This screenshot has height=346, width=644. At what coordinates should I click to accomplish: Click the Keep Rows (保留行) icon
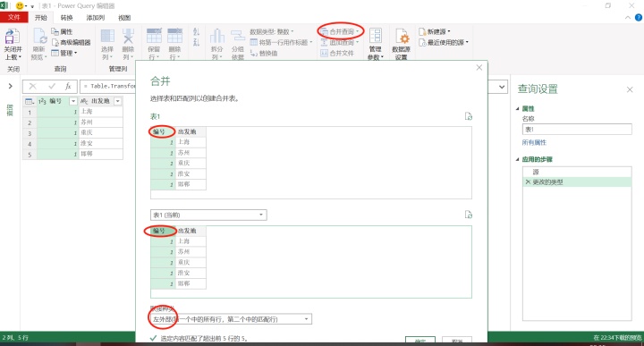(x=154, y=36)
